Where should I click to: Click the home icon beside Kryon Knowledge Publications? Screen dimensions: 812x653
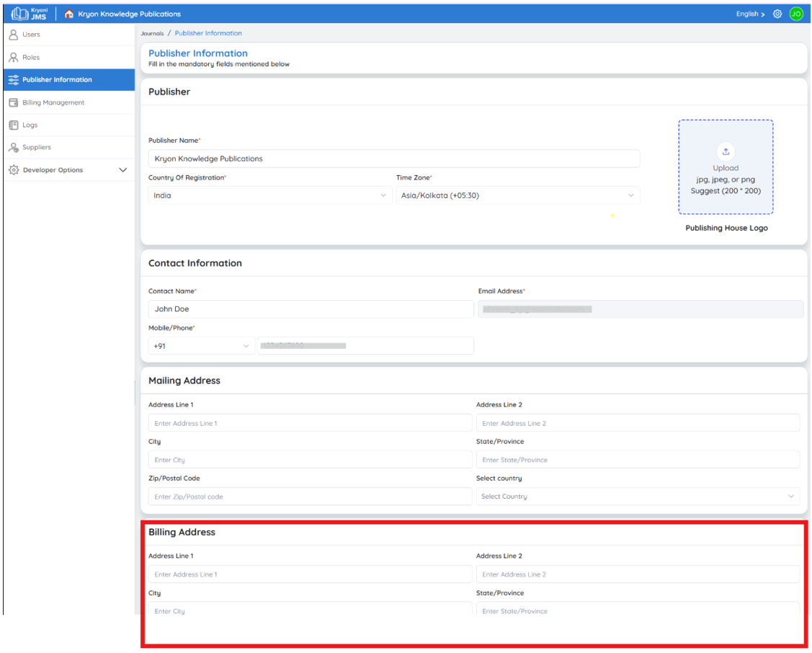[69, 14]
